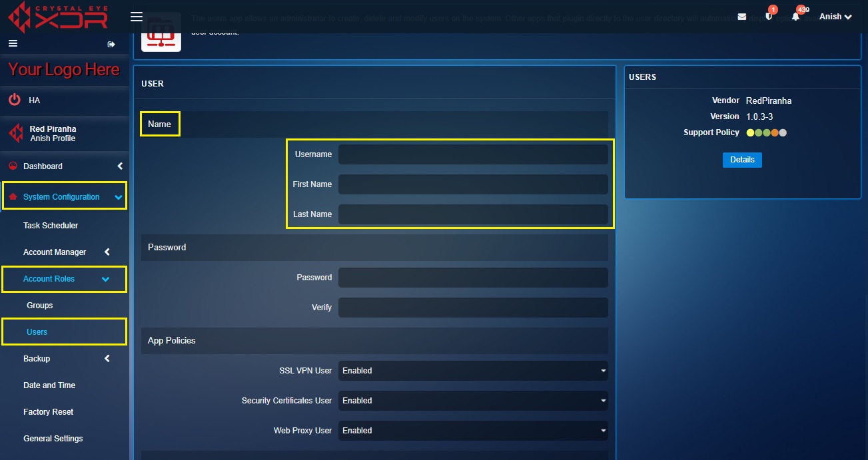This screenshot has width=868, height=460.
Task: Click the version 1.0.3-3 text
Action: [x=759, y=116]
